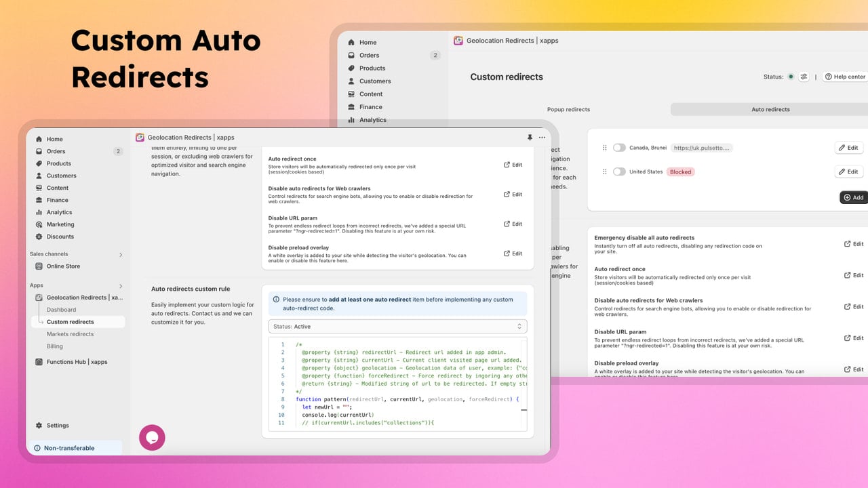The width and height of the screenshot is (868, 488).
Task: Edit Auto redirect once in the front window
Action: tap(513, 165)
